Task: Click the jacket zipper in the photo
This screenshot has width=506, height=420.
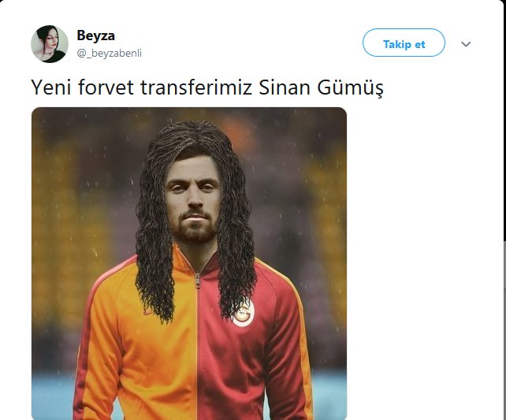Action: coord(197,339)
